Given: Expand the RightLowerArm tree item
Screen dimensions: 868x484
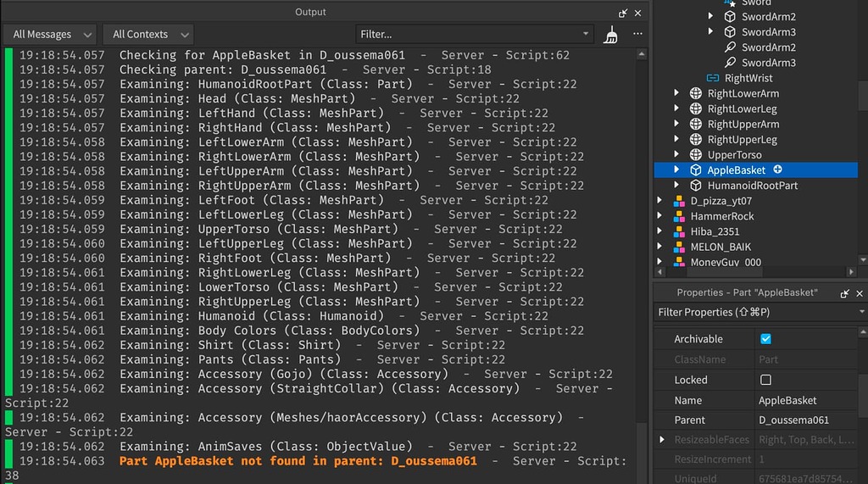Looking at the screenshot, I should coord(676,93).
